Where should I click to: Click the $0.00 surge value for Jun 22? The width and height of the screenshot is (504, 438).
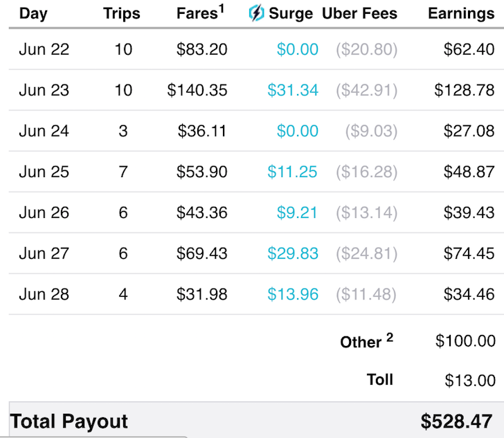pyautogui.click(x=298, y=49)
